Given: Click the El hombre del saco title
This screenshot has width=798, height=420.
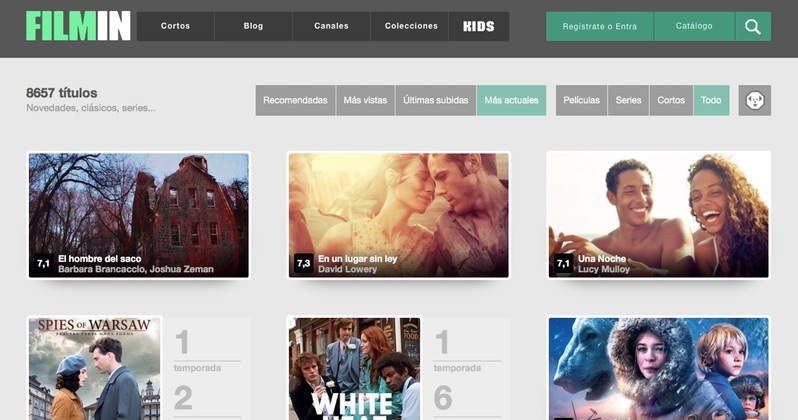Looking at the screenshot, I should [100, 259].
